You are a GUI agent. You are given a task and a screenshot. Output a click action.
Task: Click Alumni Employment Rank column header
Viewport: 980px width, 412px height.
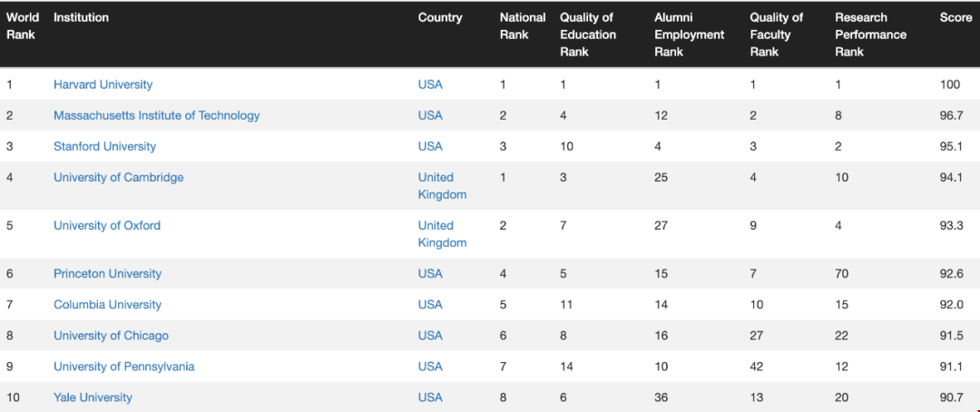[x=690, y=34]
